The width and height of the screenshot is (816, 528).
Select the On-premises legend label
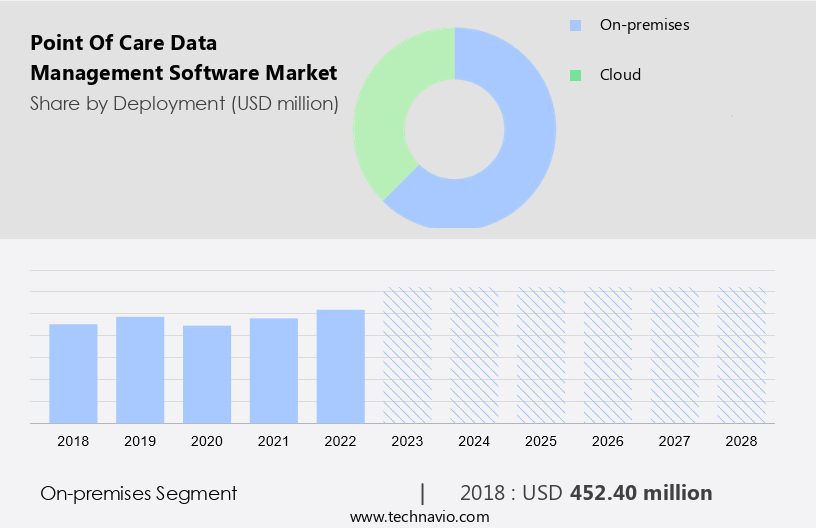coord(644,25)
